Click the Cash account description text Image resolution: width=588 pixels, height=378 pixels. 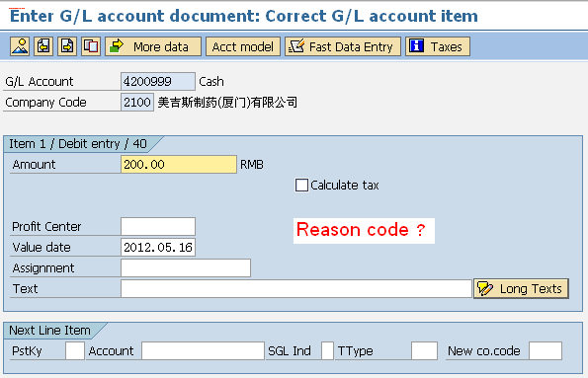(x=211, y=81)
